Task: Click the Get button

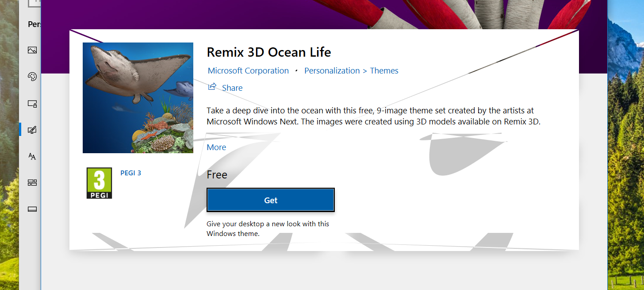Action: [271, 200]
